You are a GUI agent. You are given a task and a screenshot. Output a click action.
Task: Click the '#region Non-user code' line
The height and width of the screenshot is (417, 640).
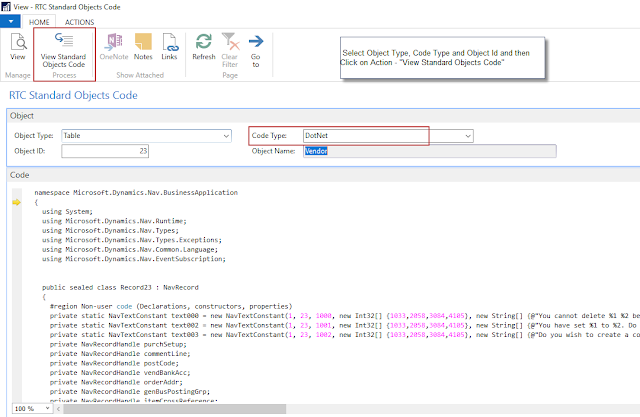(x=171, y=306)
